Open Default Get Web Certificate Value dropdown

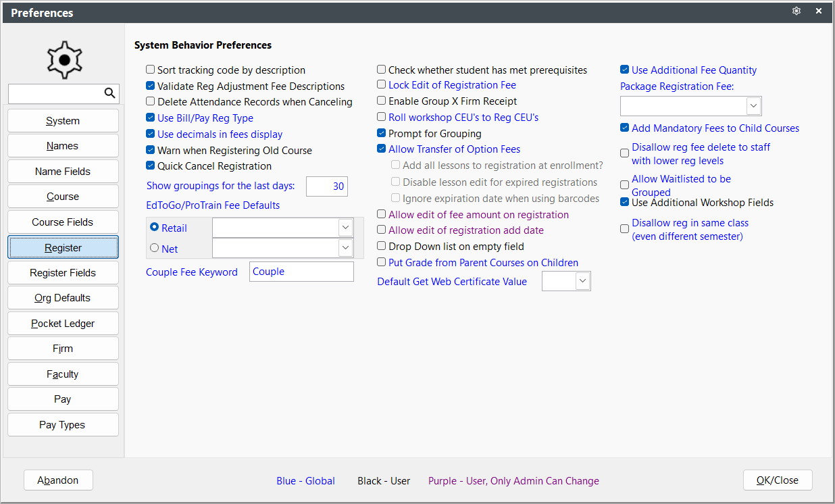tap(583, 282)
